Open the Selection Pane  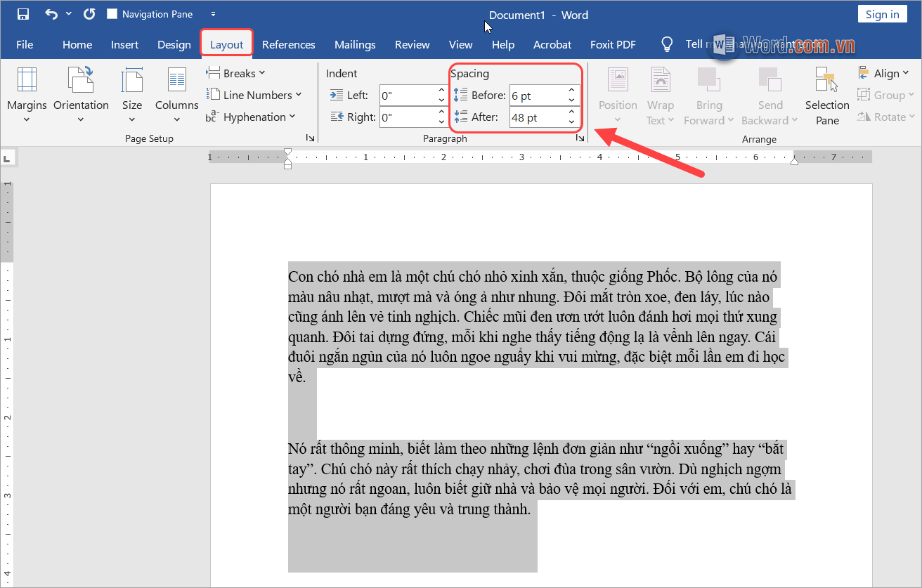click(x=826, y=95)
